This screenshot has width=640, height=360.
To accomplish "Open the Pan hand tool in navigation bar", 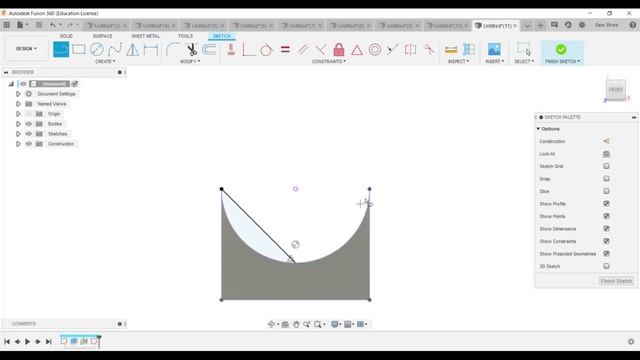I will (296, 324).
